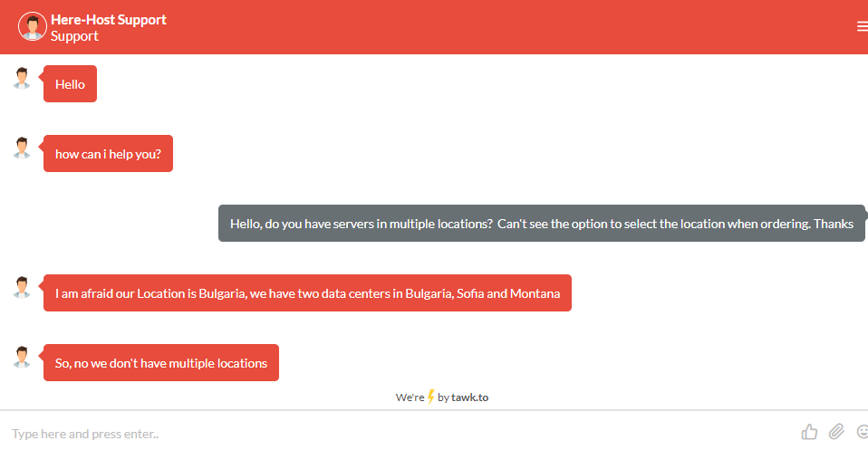Image resolution: width=868 pixels, height=450 pixels.
Task: Click agent avatar beside the Bulgaria location message
Action: tap(22, 287)
